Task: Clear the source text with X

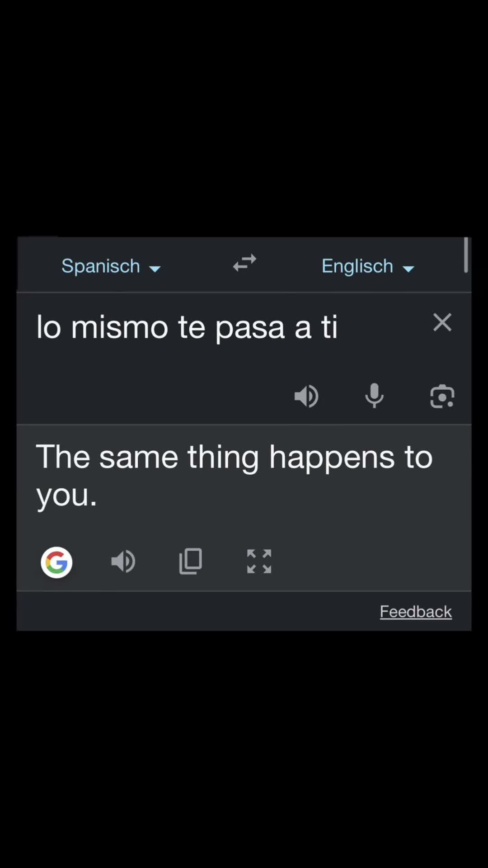Action: point(442,322)
